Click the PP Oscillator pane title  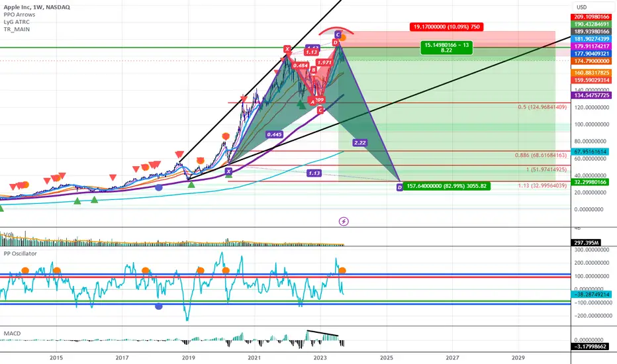(20, 253)
